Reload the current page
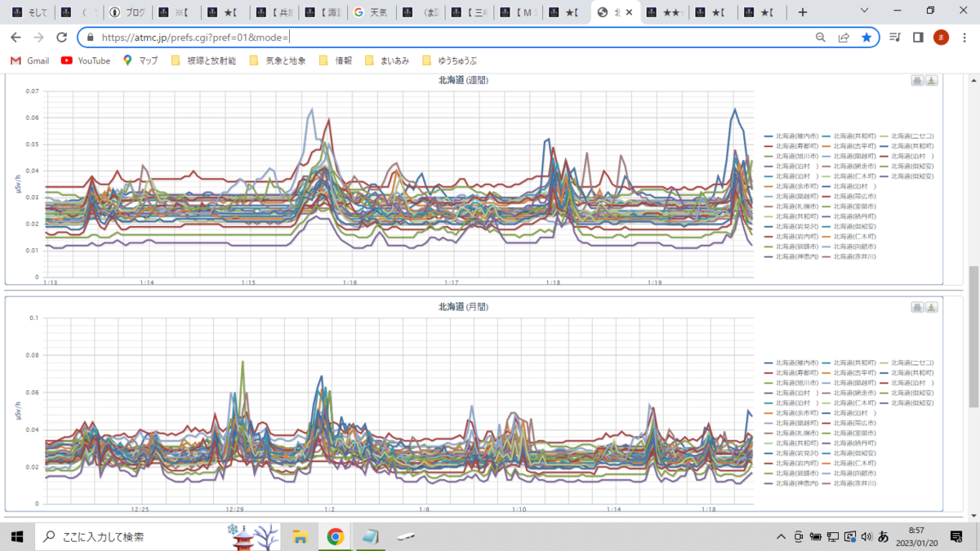The width and height of the screenshot is (980, 551). (61, 38)
